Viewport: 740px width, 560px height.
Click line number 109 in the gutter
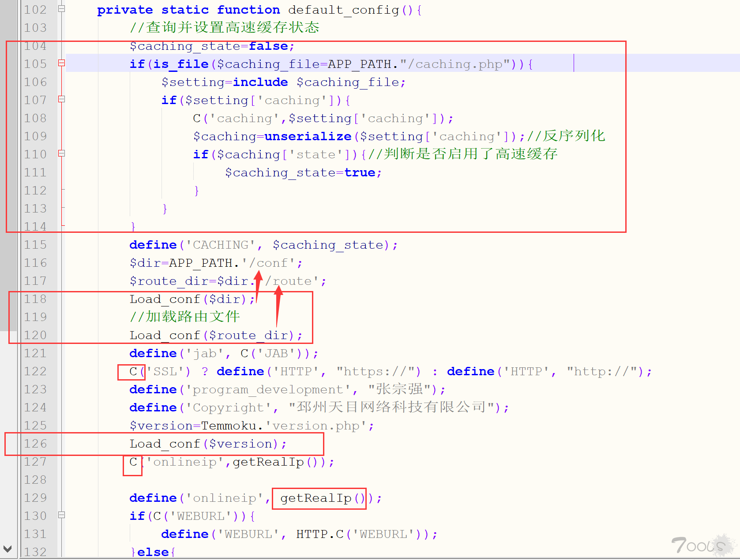[x=35, y=136]
